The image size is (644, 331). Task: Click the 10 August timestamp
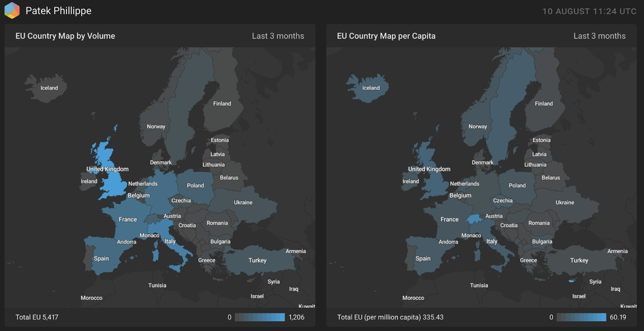(590, 11)
